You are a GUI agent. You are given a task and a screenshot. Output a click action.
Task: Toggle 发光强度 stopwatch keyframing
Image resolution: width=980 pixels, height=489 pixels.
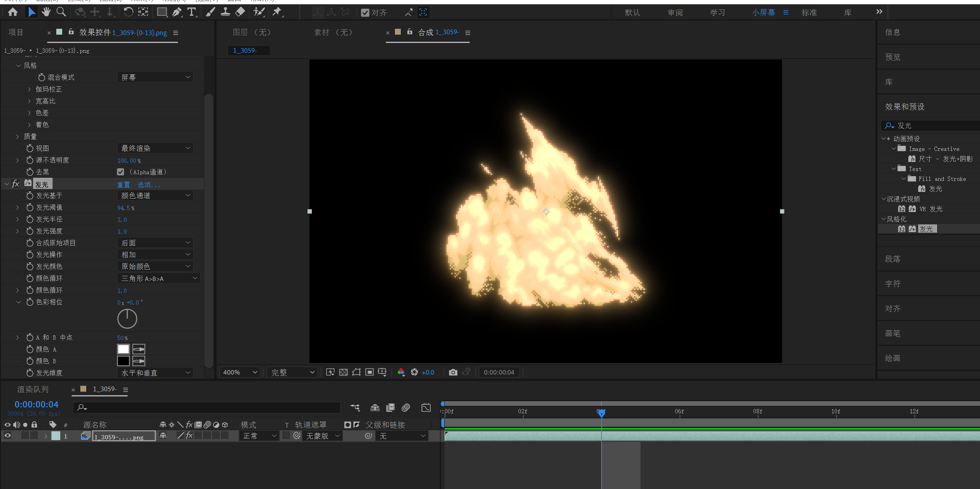(30, 231)
